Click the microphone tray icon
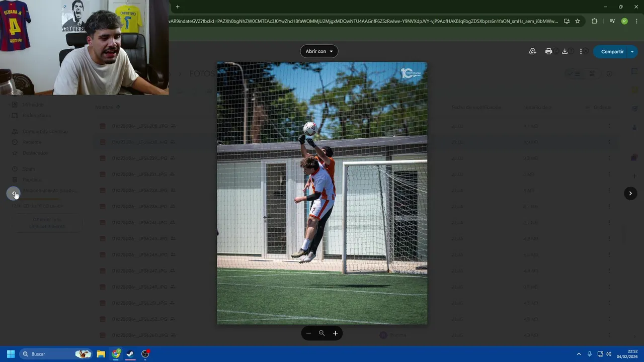Viewport: 644px width, 362px height. (590, 354)
